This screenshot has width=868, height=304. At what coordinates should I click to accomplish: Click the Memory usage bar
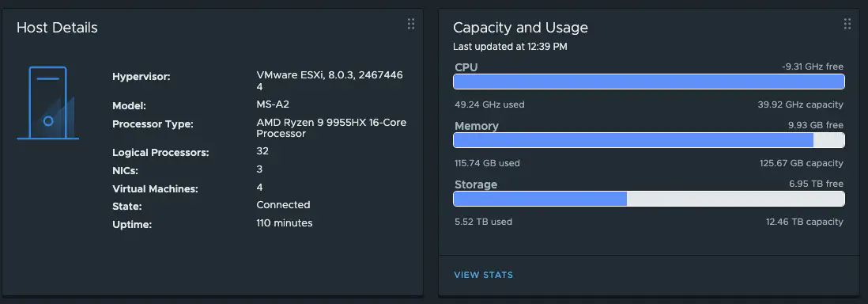(649, 140)
